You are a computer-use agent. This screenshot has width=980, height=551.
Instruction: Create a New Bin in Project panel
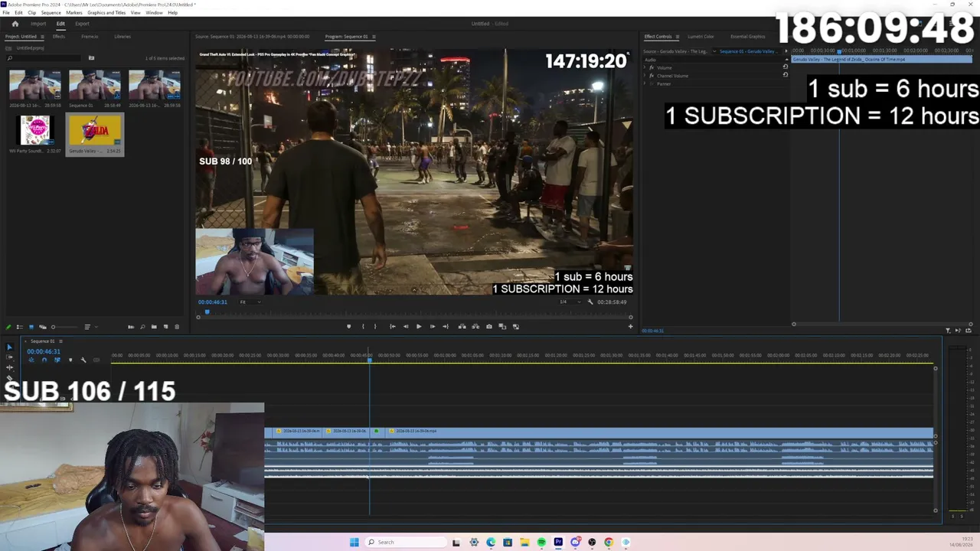coord(154,328)
